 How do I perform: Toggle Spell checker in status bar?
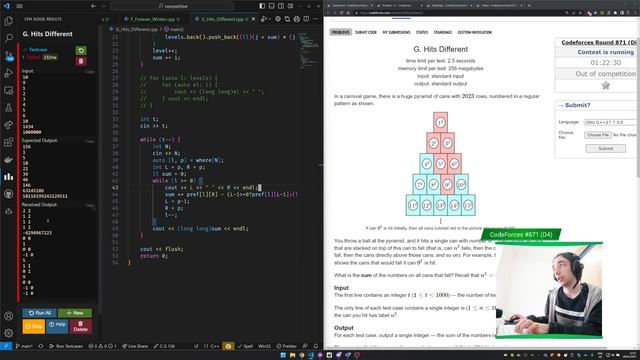(x=245, y=346)
